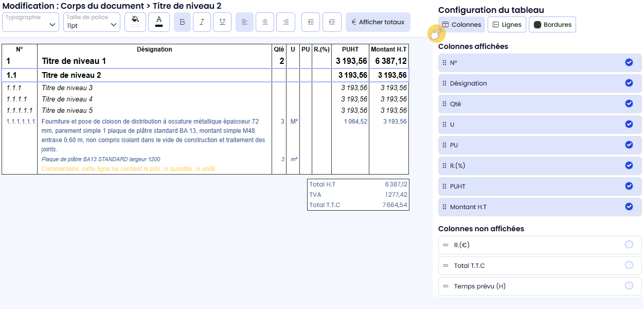Apply italic formatting
The image size is (644, 309).
pyautogui.click(x=202, y=22)
